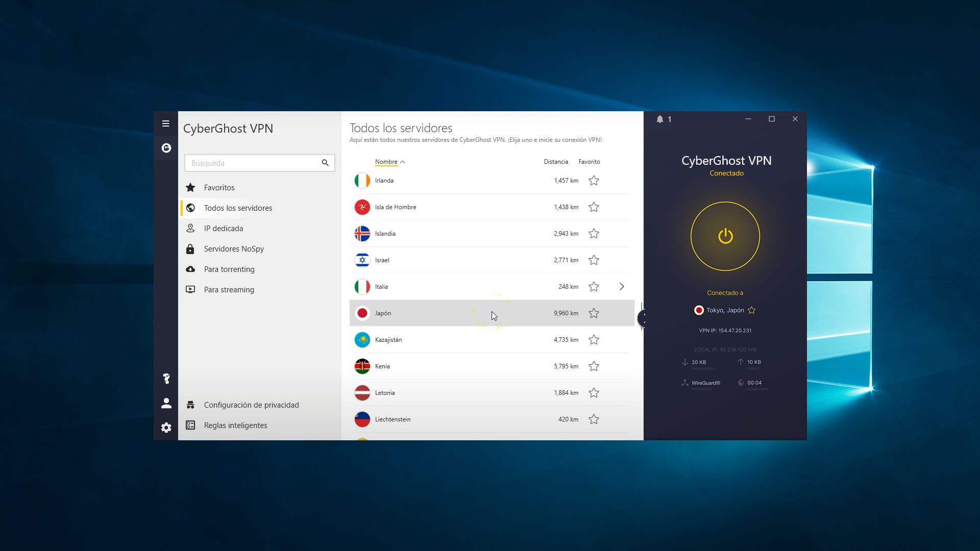
Task: Click the Israel flag icon
Action: (x=362, y=260)
